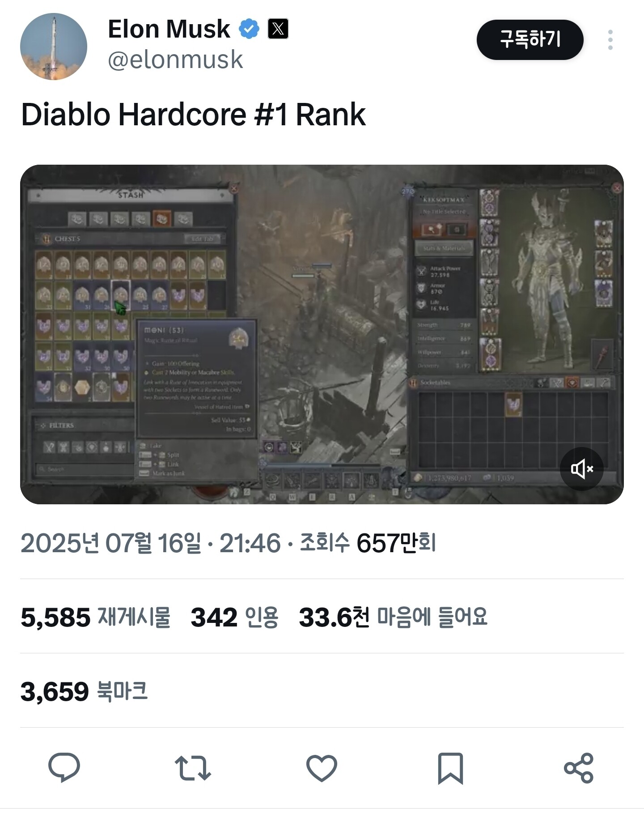Viewport: 644px width, 818px height.
Task: Play the Diablo gameplay video
Action: [x=322, y=334]
